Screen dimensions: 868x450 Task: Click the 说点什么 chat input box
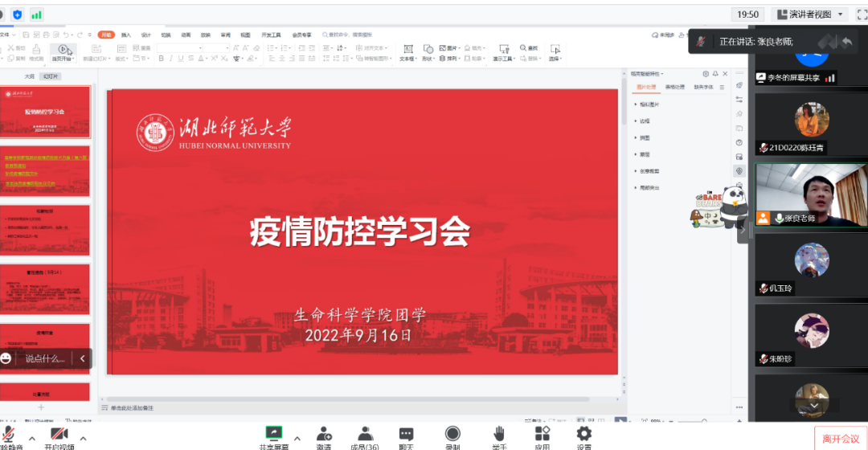pos(44,358)
